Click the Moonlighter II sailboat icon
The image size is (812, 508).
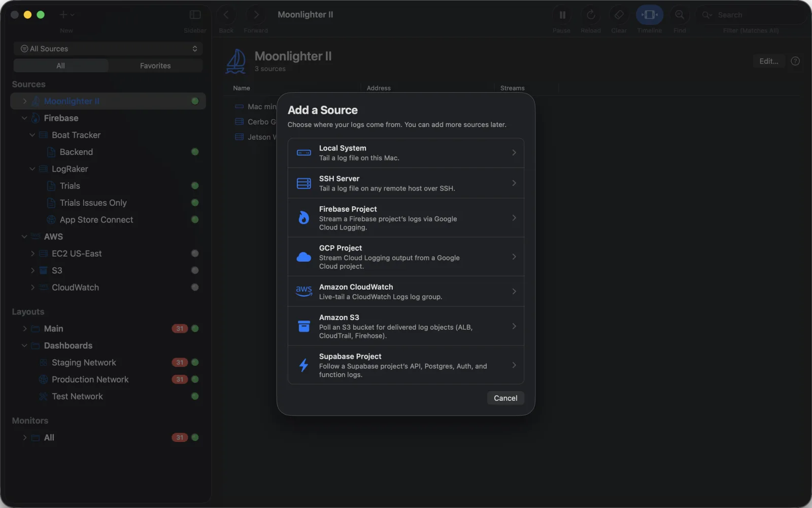pyautogui.click(x=236, y=61)
